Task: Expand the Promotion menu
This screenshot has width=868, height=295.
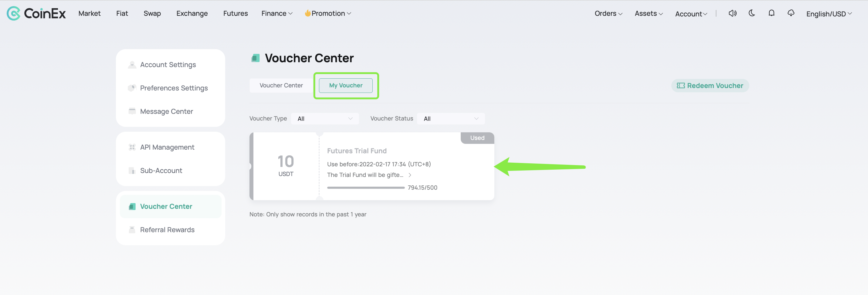Action: pos(328,13)
